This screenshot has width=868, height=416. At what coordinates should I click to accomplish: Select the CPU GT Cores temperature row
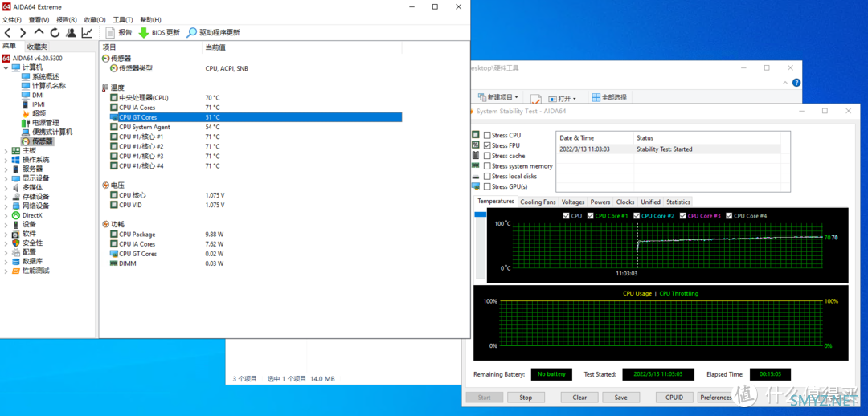click(x=256, y=117)
